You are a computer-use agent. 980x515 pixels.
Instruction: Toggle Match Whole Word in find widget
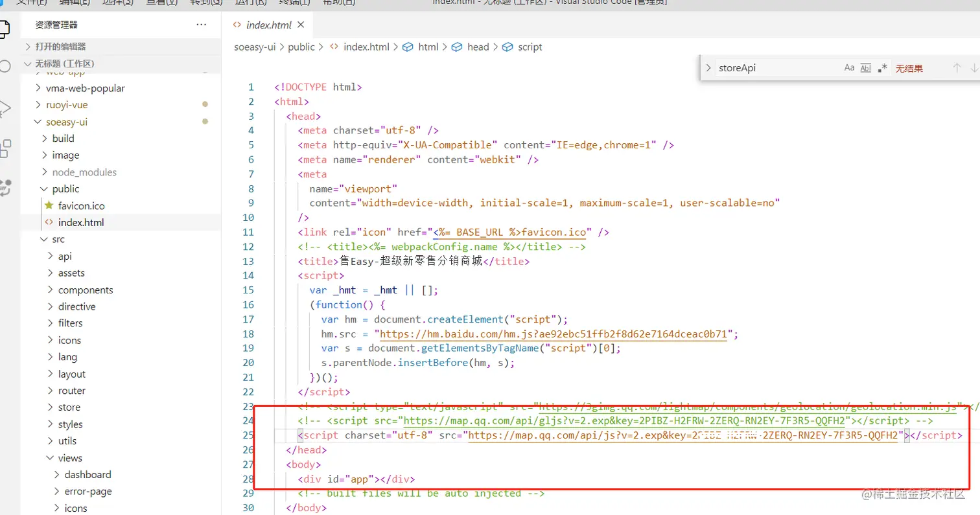(x=865, y=68)
